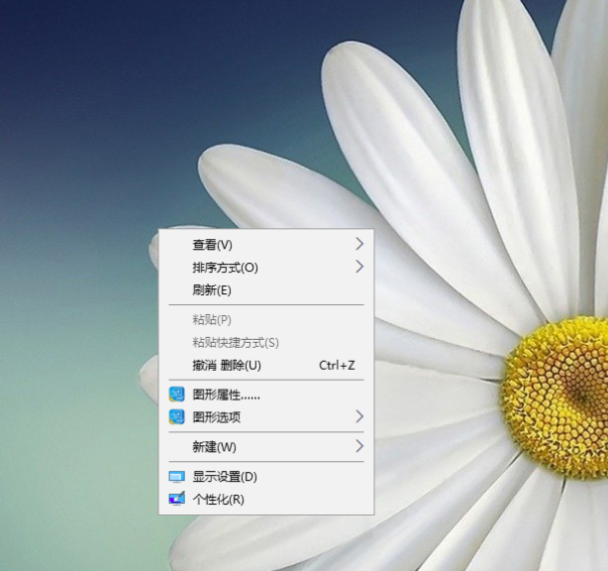Image resolution: width=608 pixels, height=571 pixels.
Task: Click the Intel graphics icon beside 图形选项
Action: pyautogui.click(x=177, y=417)
